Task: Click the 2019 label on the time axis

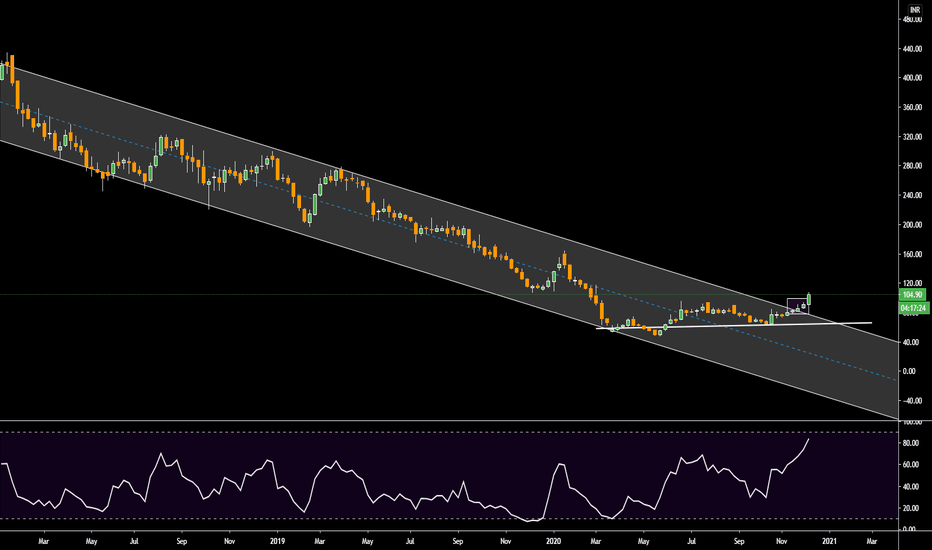Action: [277, 541]
